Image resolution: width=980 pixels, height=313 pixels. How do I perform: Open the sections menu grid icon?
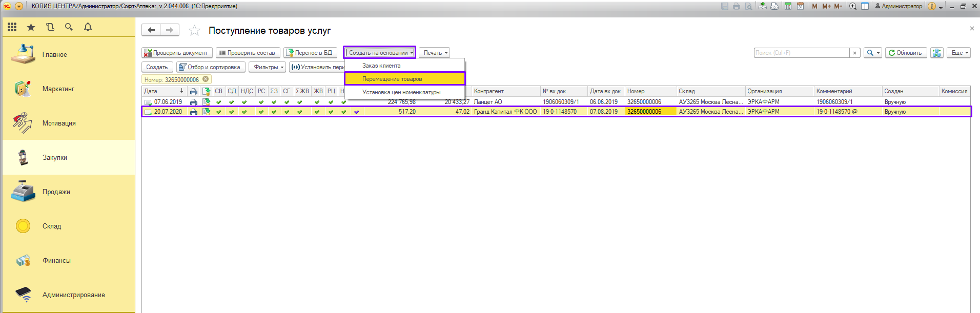[12, 27]
